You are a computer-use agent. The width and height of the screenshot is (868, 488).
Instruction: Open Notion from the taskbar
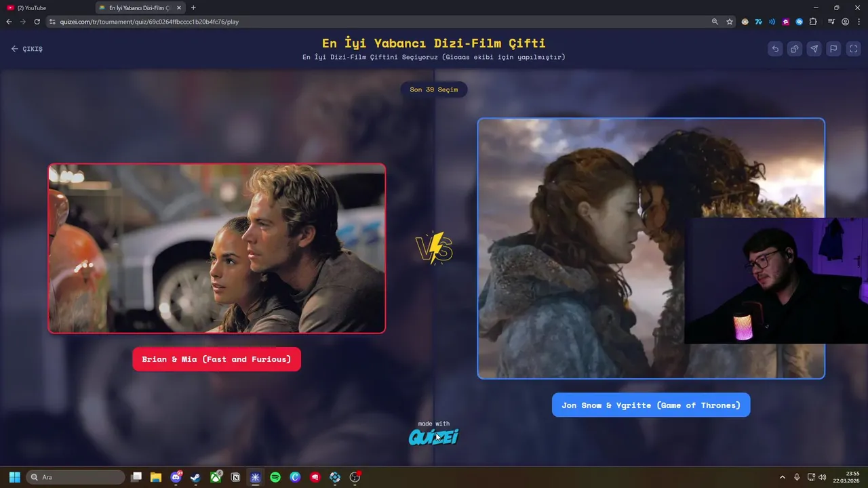(x=235, y=477)
